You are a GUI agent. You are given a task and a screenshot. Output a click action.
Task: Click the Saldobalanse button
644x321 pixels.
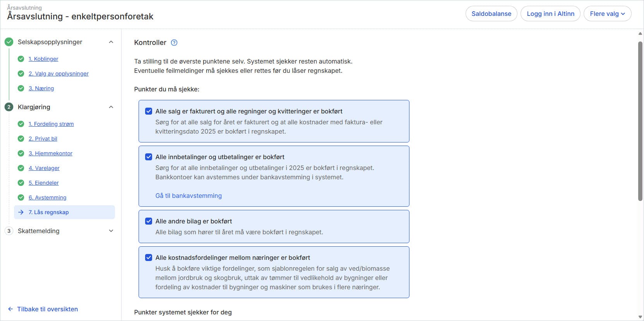491,14
